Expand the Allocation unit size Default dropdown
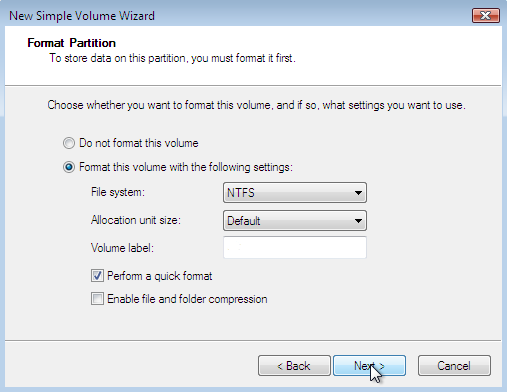Image resolution: width=507 pixels, height=392 pixels. click(x=295, y=220)
